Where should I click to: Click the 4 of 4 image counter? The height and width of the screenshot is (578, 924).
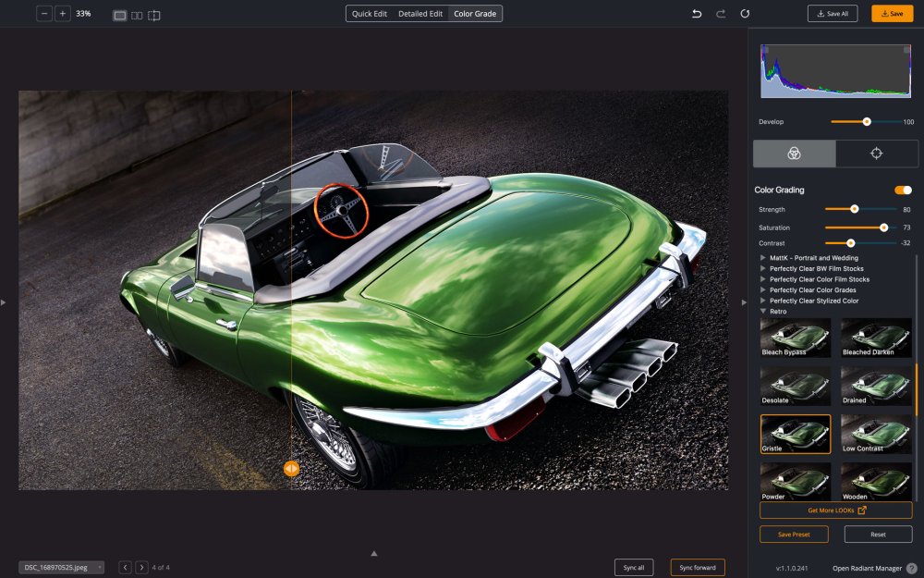point(161,568)
